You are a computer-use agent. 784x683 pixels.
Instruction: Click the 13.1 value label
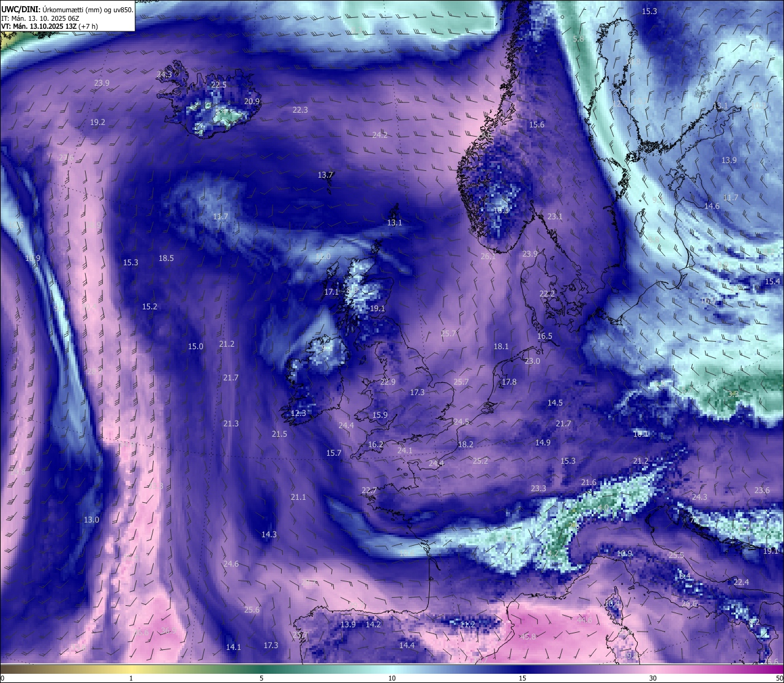click(x=394, y=222)
